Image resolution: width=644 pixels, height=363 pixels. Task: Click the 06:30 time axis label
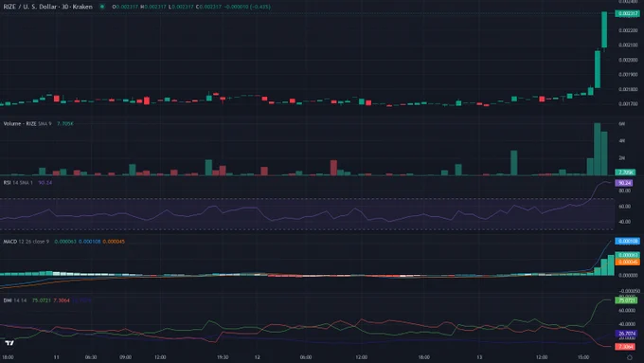click(x=91, y=357)
